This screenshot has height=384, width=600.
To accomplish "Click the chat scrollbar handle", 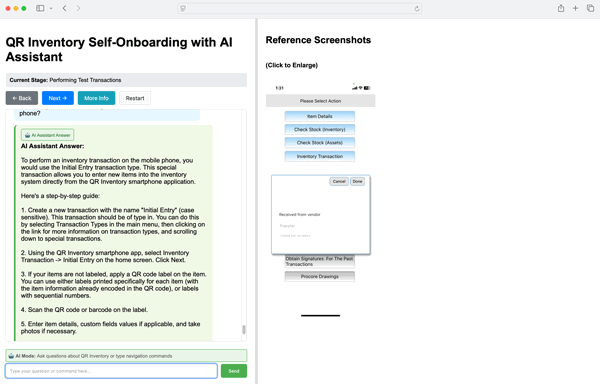I will click(244, 330).
